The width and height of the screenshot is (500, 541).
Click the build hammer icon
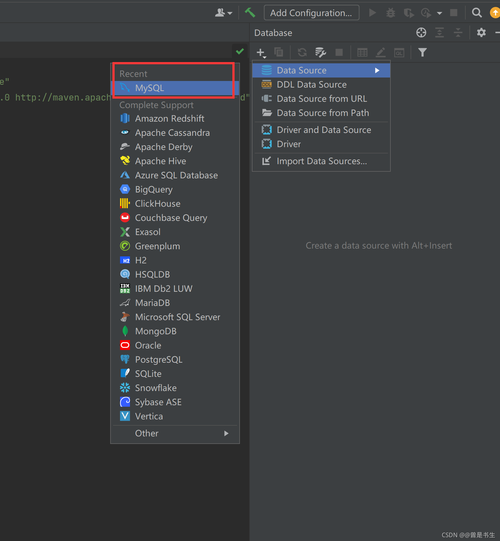tap(250, 13)
